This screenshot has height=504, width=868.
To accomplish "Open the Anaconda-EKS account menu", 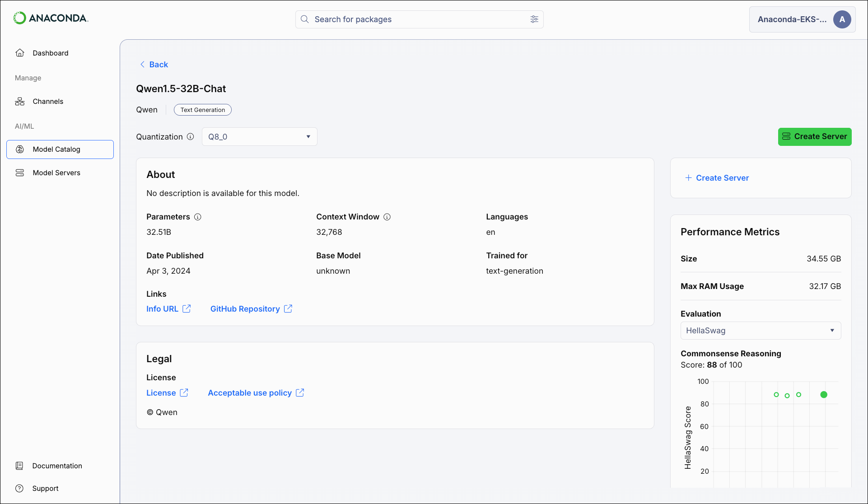I will coord(792,19).
